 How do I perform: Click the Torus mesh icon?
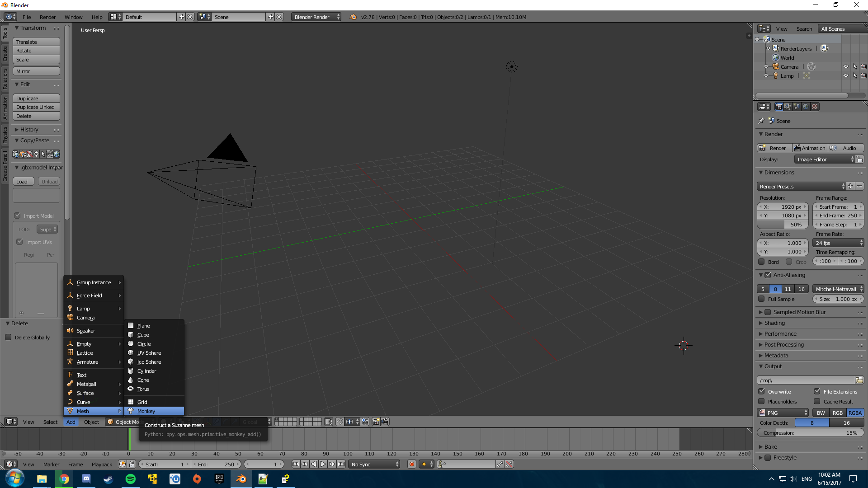click(131, 389)
